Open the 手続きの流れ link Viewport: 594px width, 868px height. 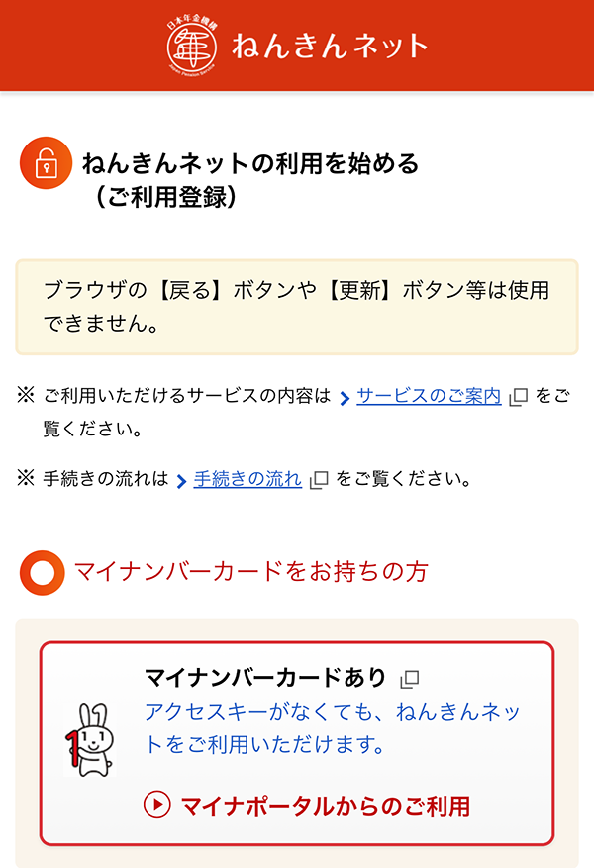point(247,479)
